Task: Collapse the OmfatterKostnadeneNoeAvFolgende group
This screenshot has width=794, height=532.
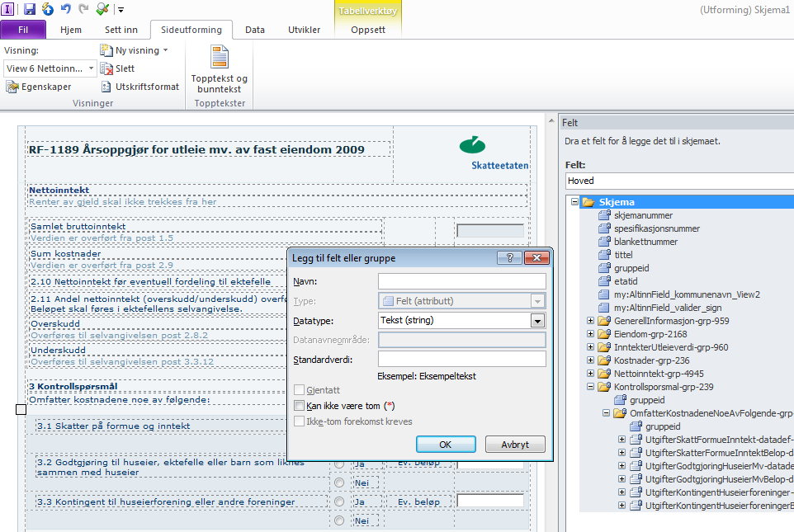Action: pyautogui.click(x=606, y=412)
